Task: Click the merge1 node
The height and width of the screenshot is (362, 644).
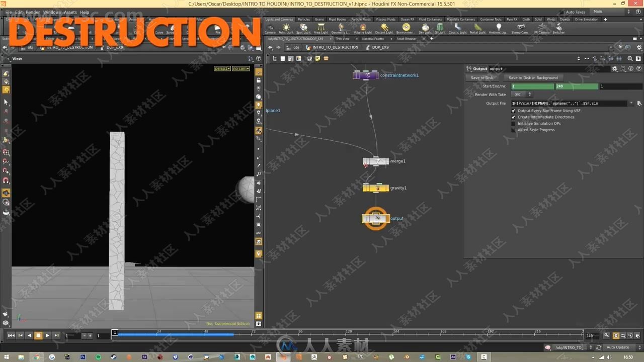Action: [376, 161]
